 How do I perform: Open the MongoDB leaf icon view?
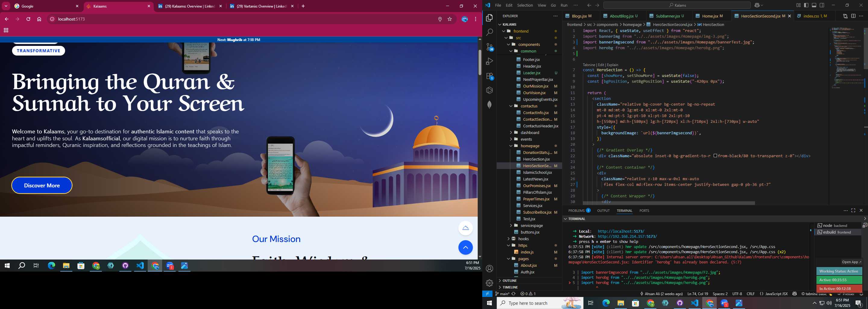click(489, 105)
